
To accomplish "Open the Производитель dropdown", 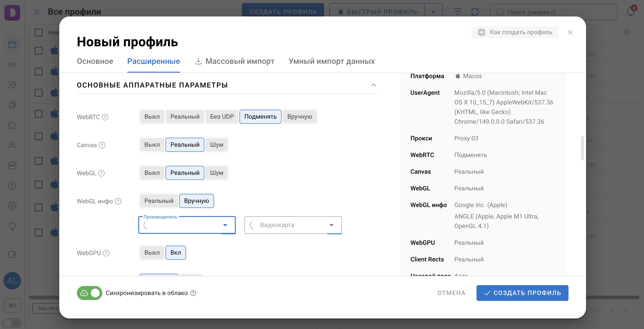I will (x=187, y=225).
